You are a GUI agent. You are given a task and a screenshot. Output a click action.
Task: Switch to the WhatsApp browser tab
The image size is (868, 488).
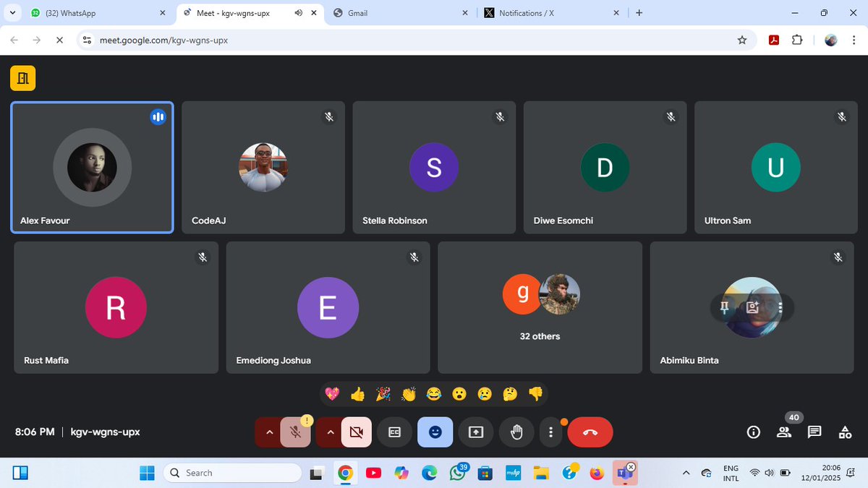pos(96,13)
